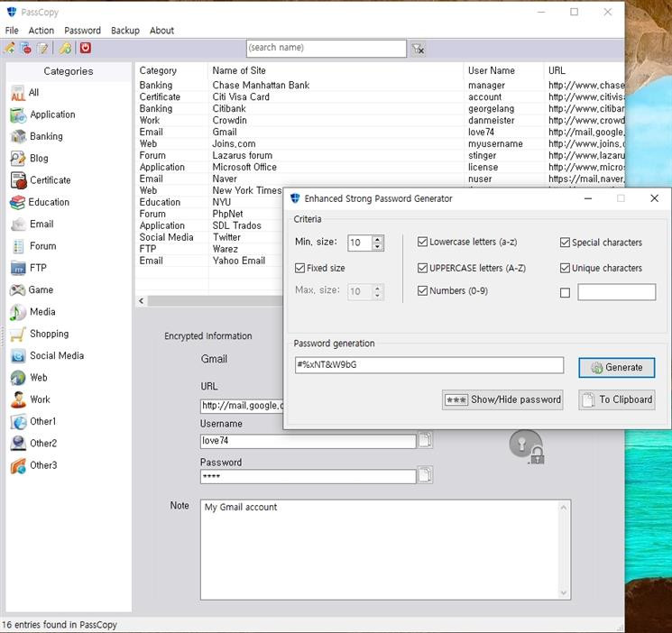Click the padlock icon in Encrypted Information

point(526,445)
